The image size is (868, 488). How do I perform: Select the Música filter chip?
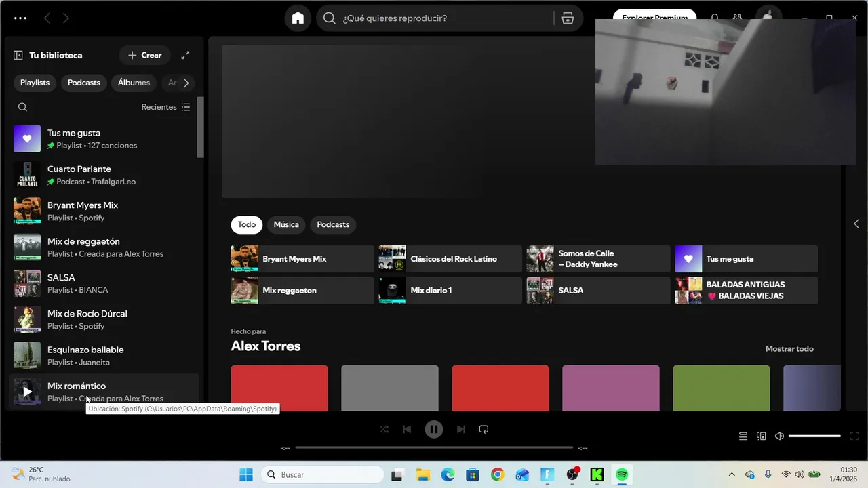point(286,224)
